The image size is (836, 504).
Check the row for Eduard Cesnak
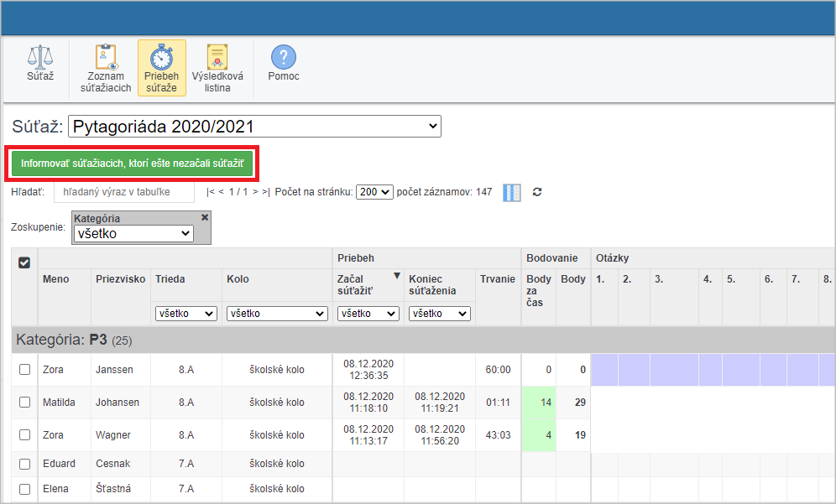[x=24, y=464]
